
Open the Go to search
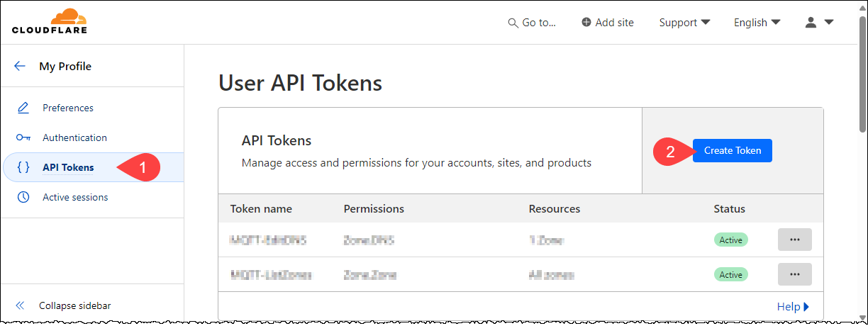532,22
